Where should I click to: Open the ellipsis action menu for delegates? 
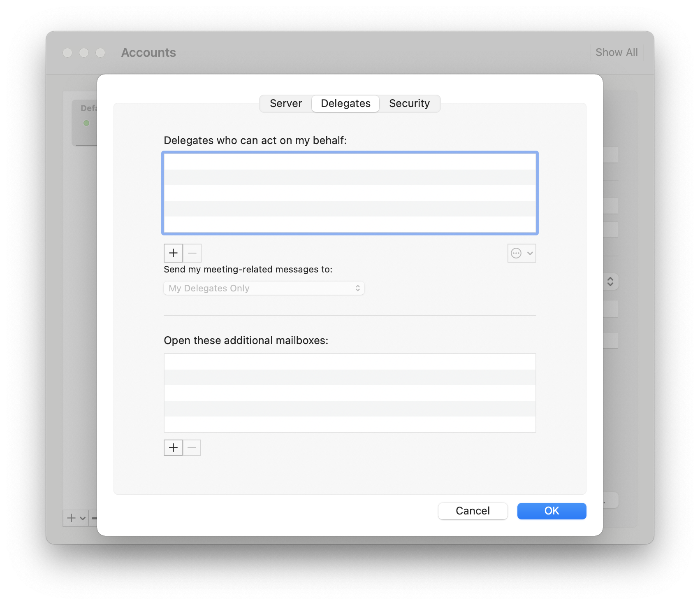pyautogui.click(x=522, y=253)
